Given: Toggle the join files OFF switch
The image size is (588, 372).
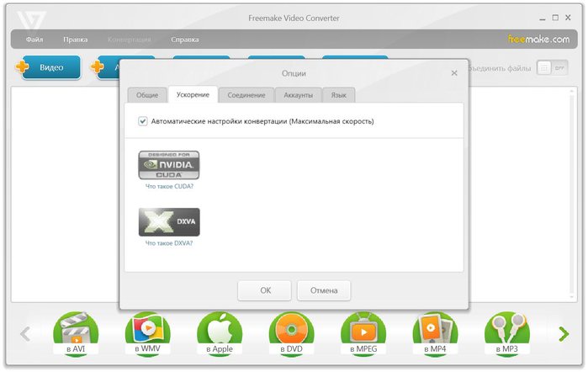Looking at the screenshot, I should click(553, 68).
